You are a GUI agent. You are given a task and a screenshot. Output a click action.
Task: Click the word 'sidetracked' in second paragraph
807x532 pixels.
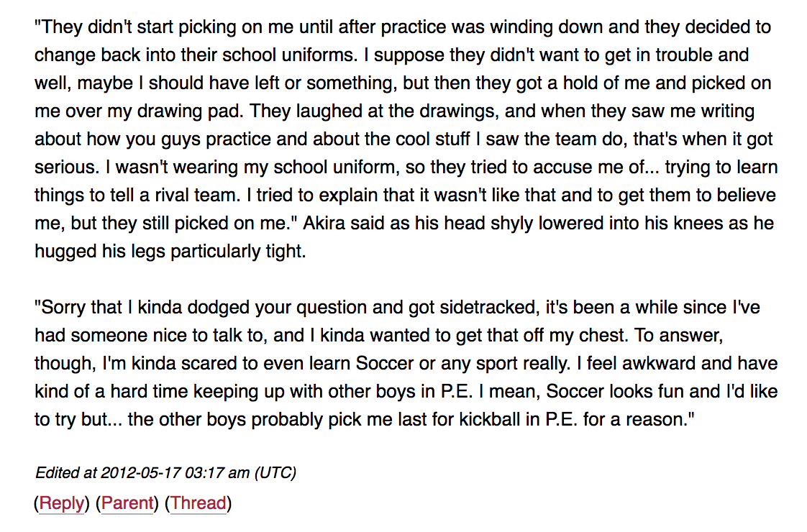click(473, 307)
